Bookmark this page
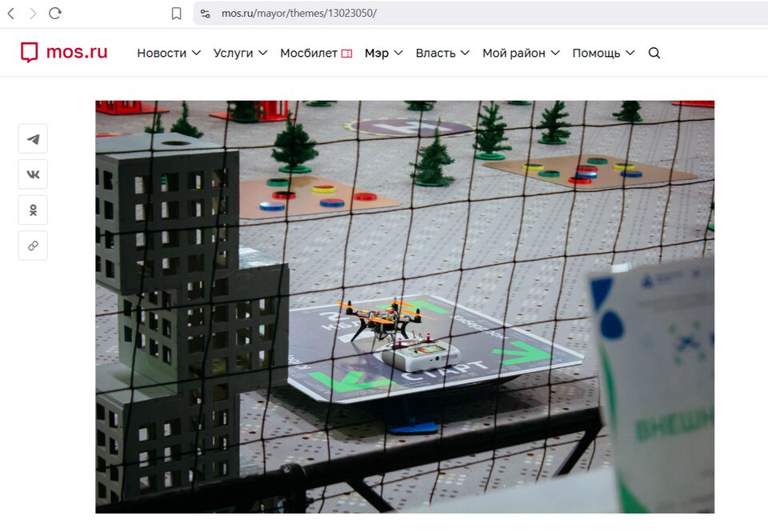Screen dimensions: 768x532 pos(177,14)
